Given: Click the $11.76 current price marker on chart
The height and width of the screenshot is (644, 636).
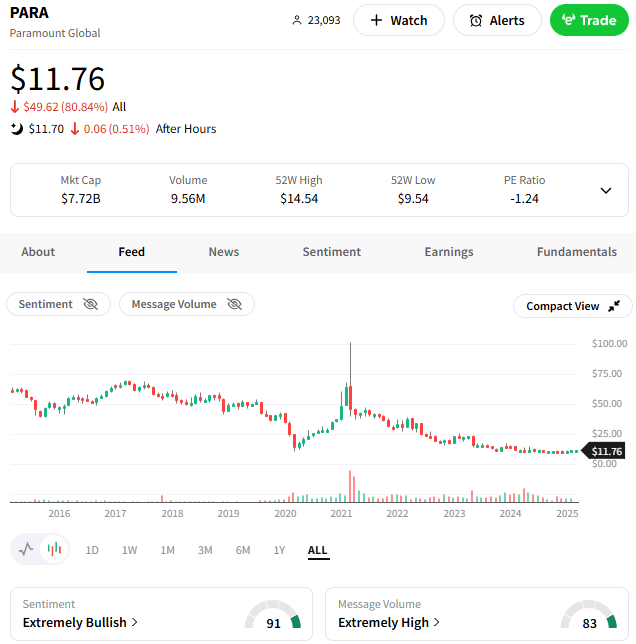Looking at the screenshot, I should pyautogui.click(x=604, y=451).
